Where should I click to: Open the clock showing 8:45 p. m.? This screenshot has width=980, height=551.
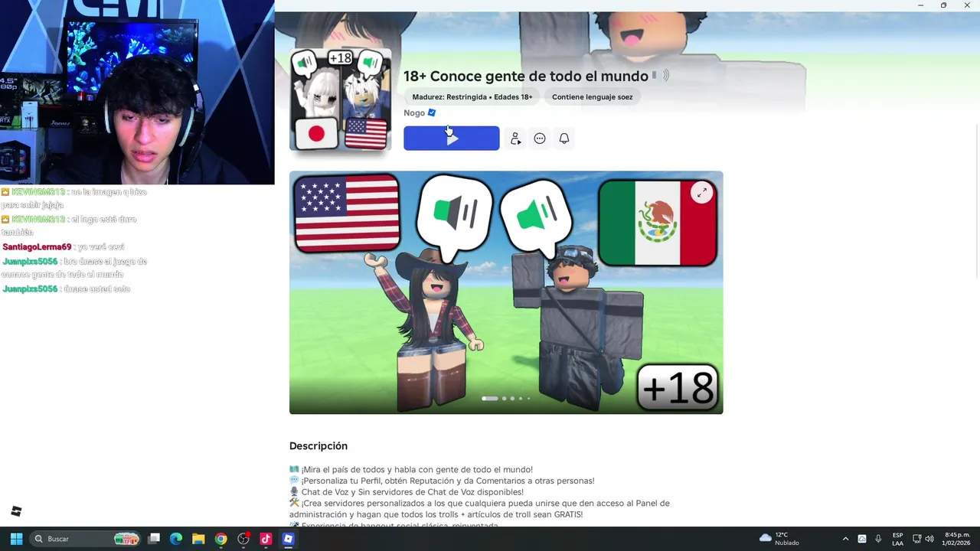coord(956,539)
